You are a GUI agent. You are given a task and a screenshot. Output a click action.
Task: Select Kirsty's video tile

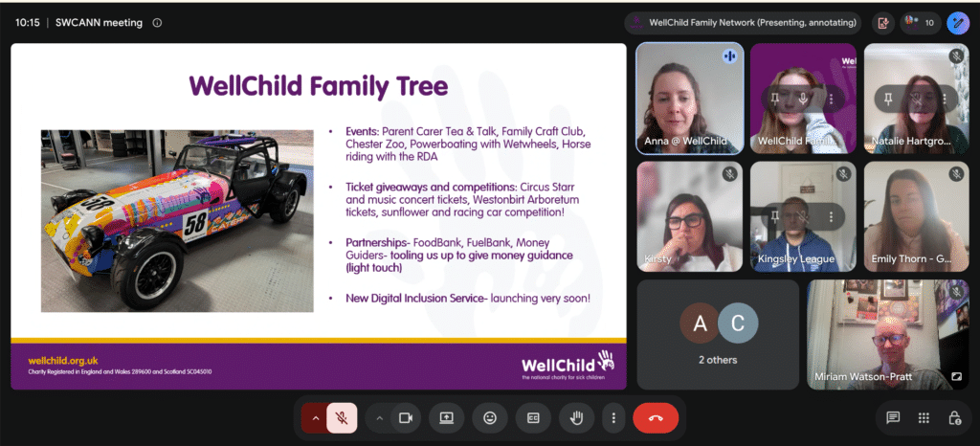(x=690, y=216)
